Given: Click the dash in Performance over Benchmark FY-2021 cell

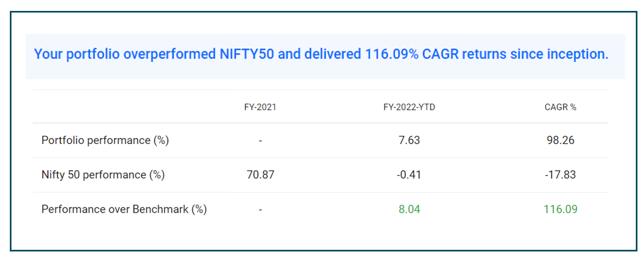Looking at the screenshot, I should coord(261,210).
